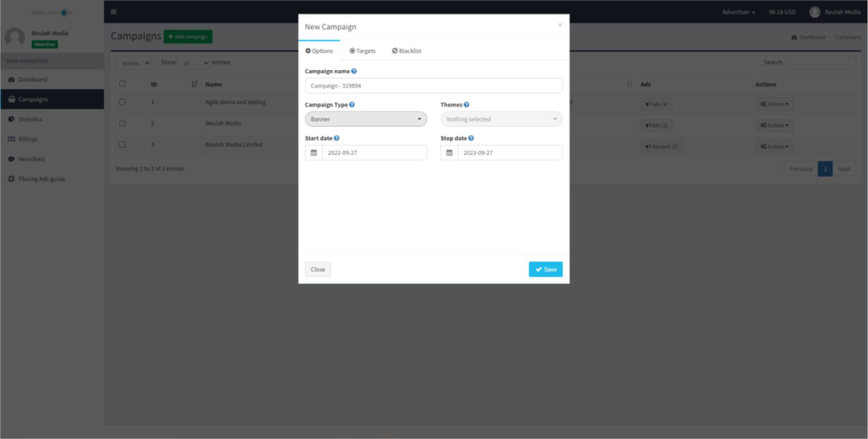
Task: Click the Close button in dialog
Action: (x=318, y=269)
